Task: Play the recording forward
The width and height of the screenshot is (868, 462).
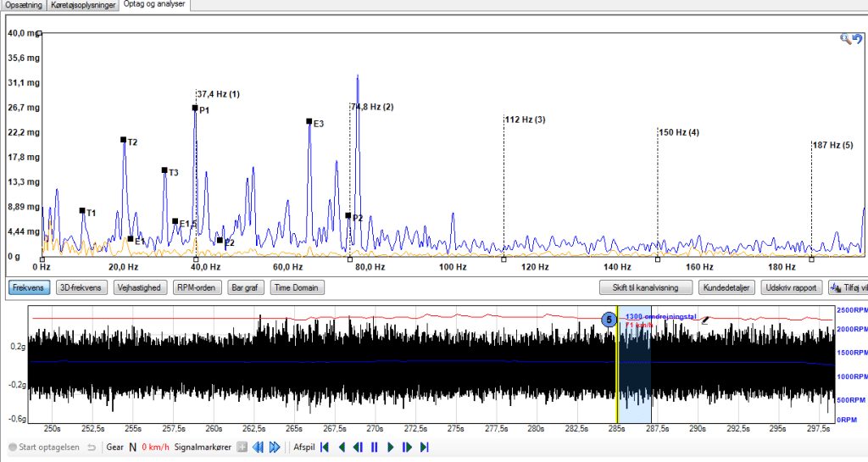Action: (391, 447)
